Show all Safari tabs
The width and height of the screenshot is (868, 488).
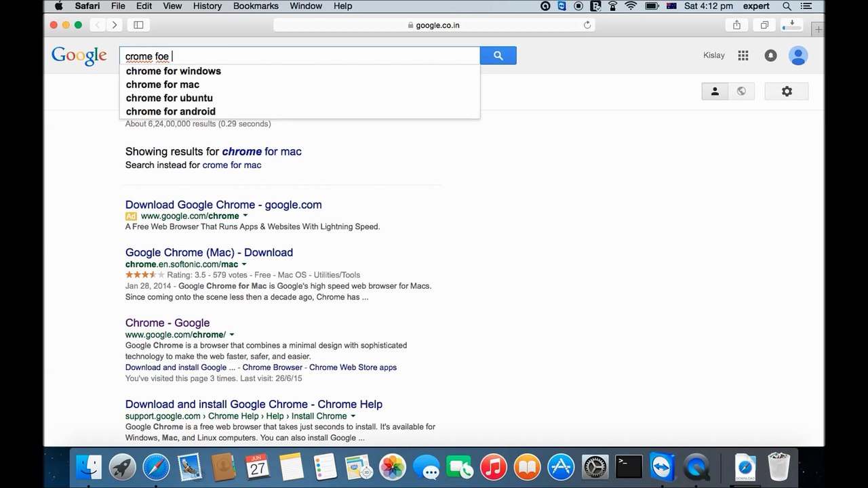(764, 25)
